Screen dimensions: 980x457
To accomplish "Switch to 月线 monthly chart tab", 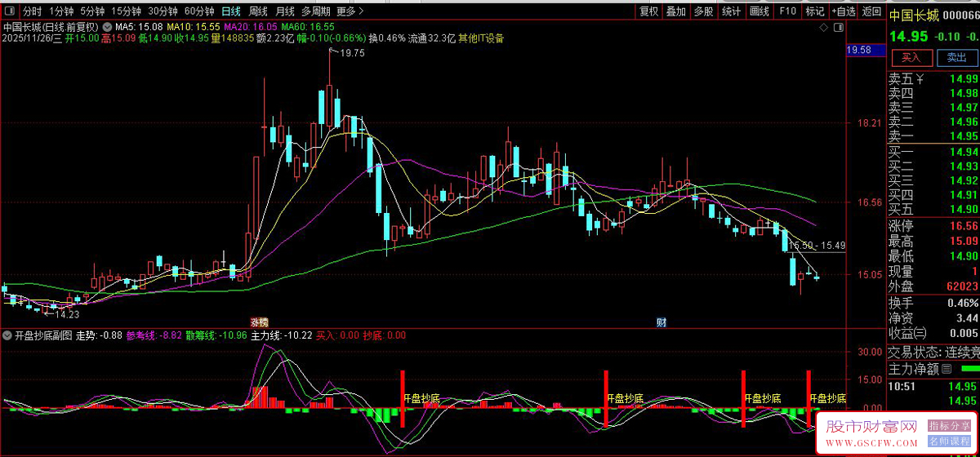I will point(284,11).
